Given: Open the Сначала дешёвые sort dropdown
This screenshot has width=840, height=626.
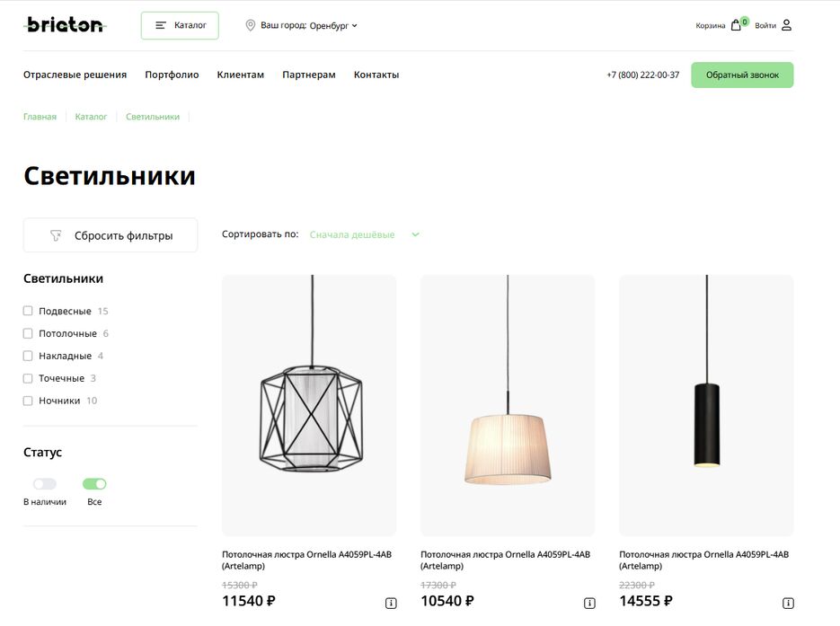Looking at the screenshot, I should 364,234.
